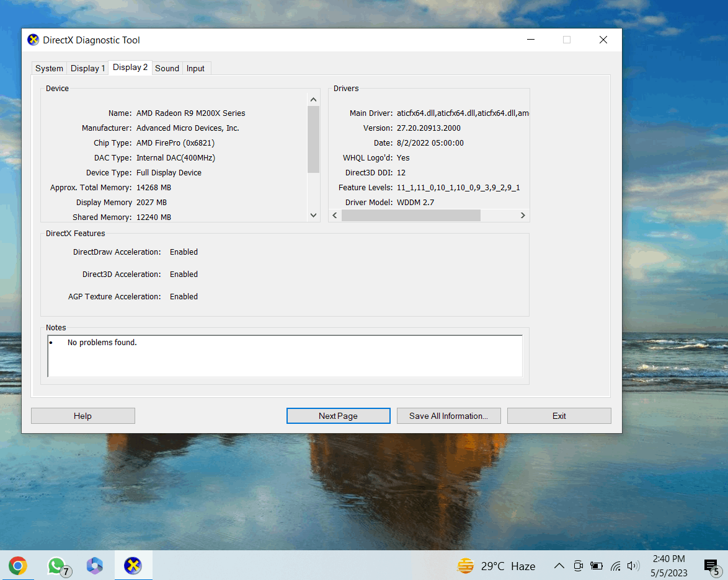Show hidden system tray icons

pos(559,566)
